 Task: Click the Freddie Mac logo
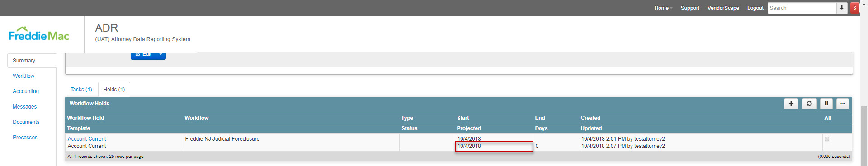(x=39, y=34)
